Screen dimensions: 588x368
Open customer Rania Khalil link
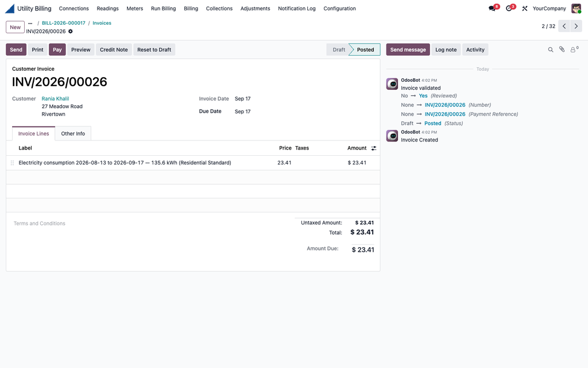click(x=55, y=99)
